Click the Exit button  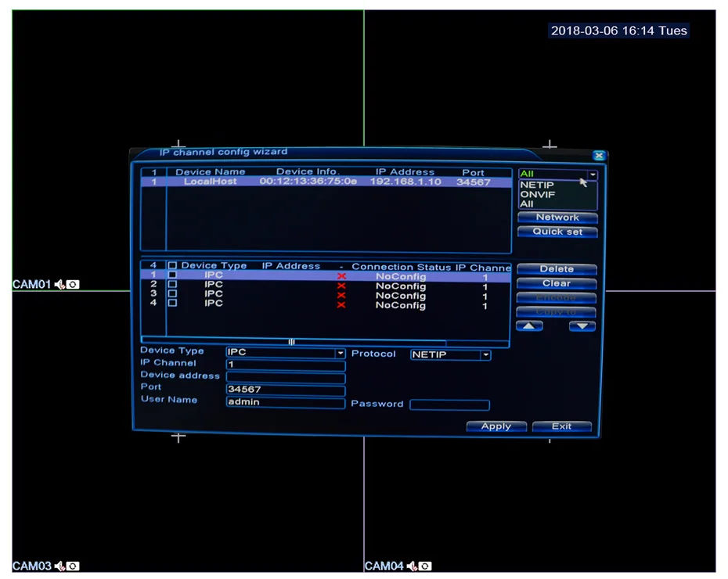562,426
